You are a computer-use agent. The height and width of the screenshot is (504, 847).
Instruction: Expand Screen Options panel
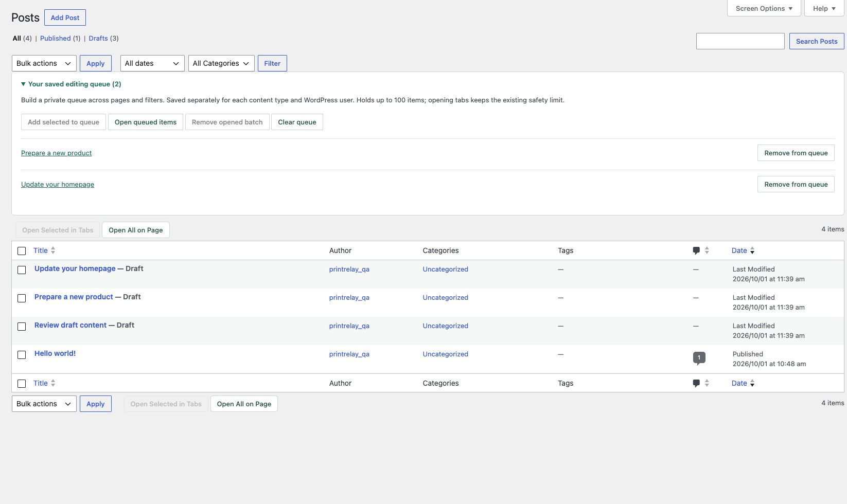[764, 8]
